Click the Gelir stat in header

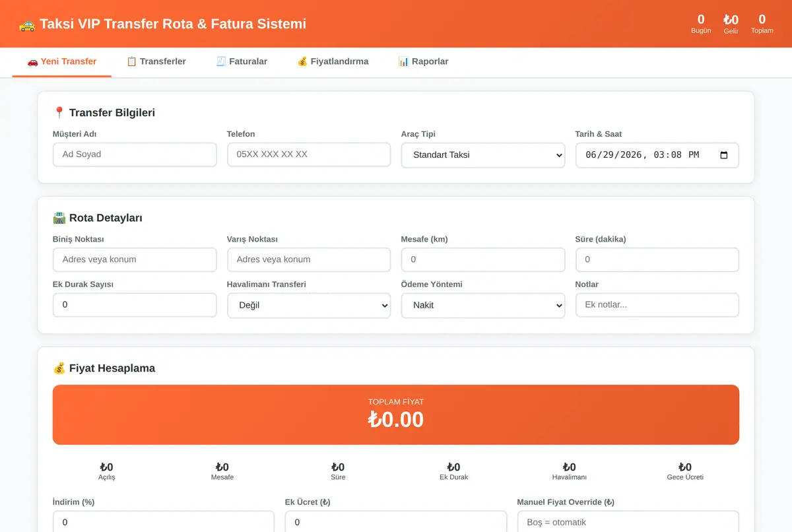(731, 24)
